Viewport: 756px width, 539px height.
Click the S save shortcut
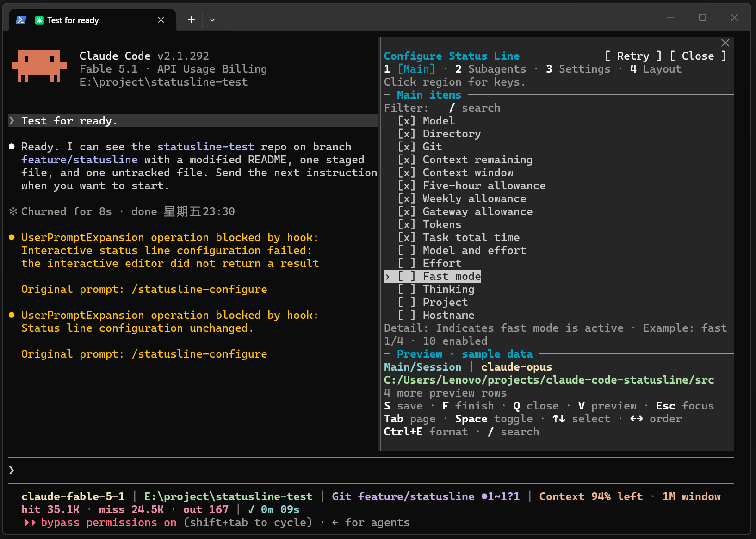pos(403,406)
